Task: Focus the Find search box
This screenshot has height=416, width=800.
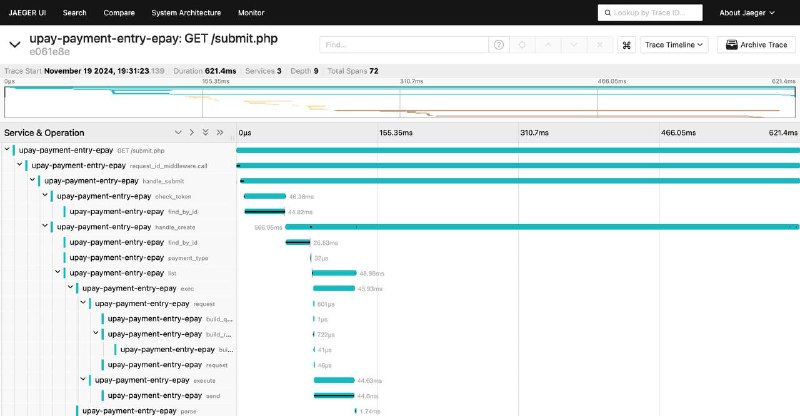Action: pyautogui.click(x=404, y=45)
